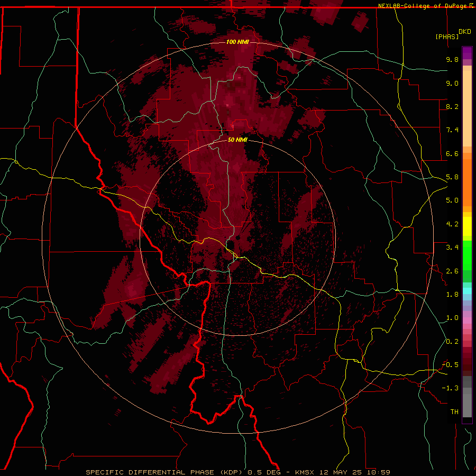Viewport: 476px width, 476px height.
Task: Click the 7.4 scale value
Action: [x=452, y=130]
